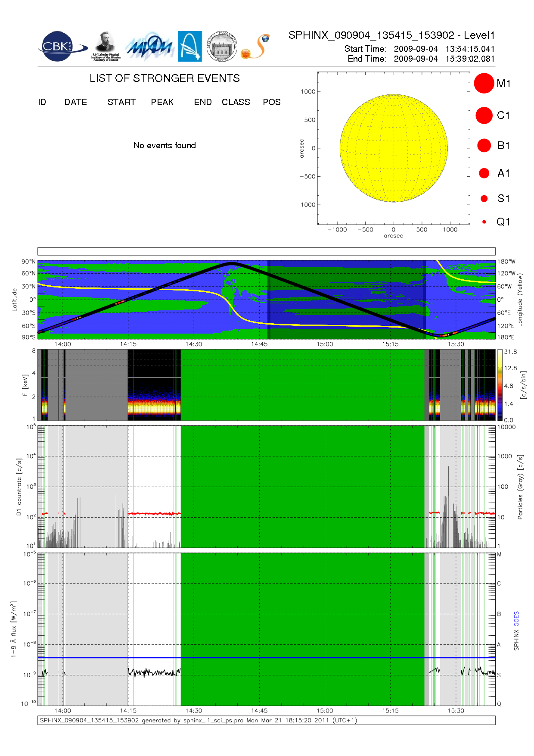Screen dimensions: 534x756
Task: Click the orange S logo with Sun and Earth
Action: (256, 47)
